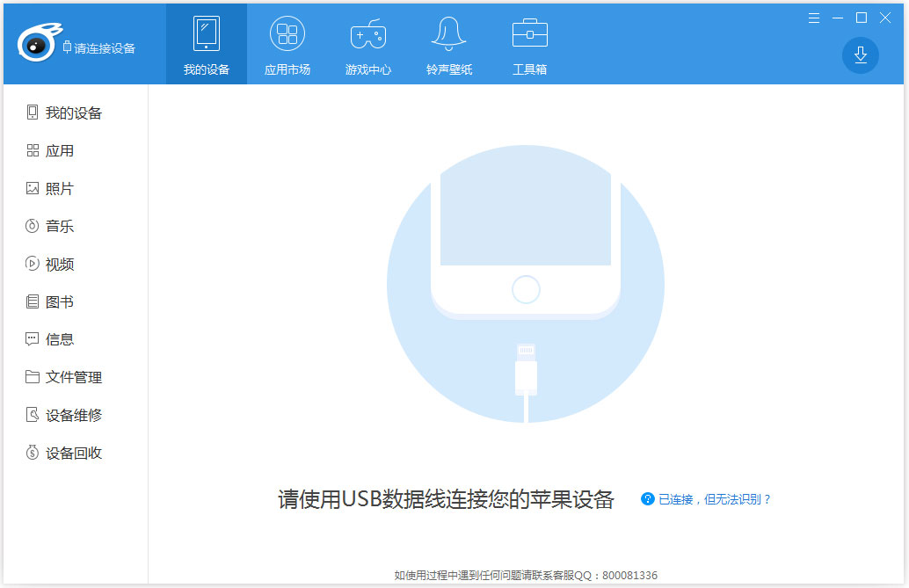The height and width of the screenshot is (588, 909).
Task: Switch to 我的设备 top tab
Action: point(206,44)
